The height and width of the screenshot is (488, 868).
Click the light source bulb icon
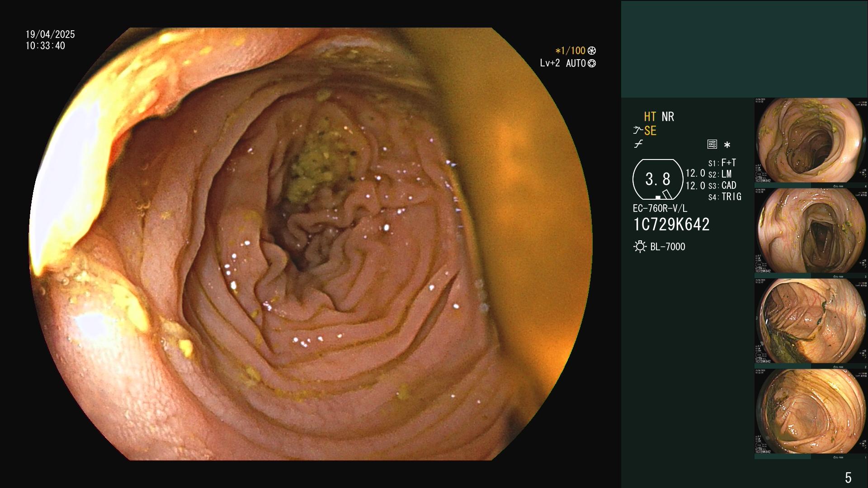640,247
